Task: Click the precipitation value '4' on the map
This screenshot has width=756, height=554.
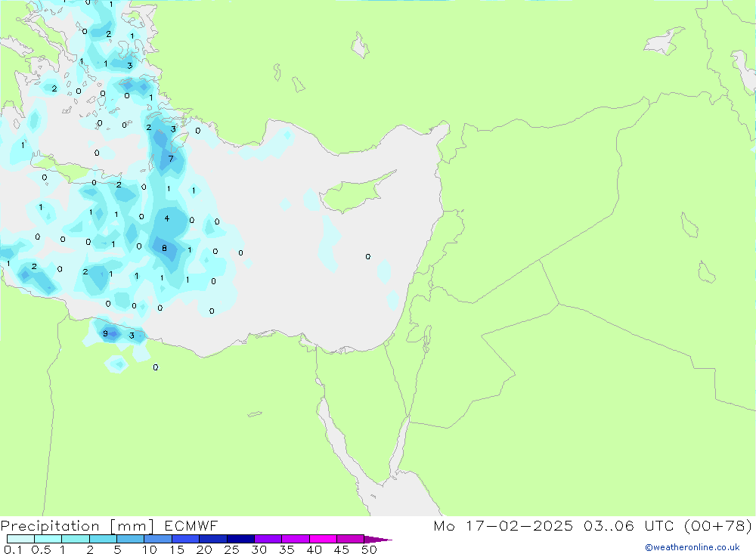Action: point(167,218)
